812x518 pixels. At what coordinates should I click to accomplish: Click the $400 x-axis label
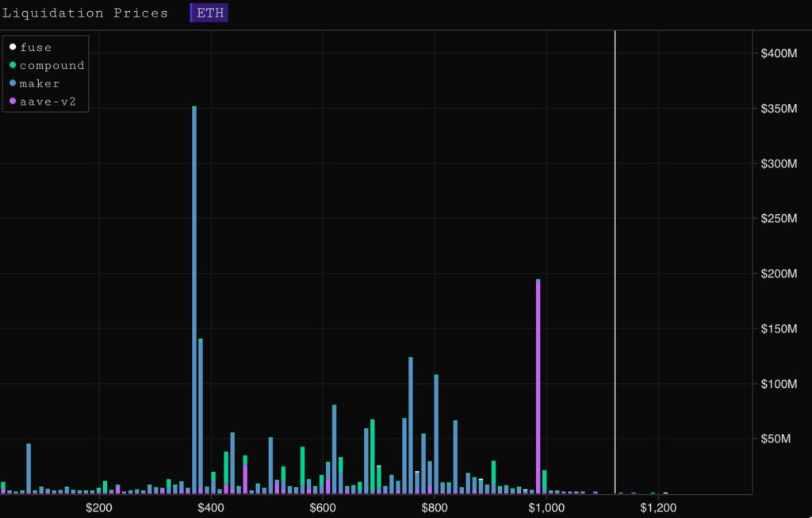[x=211, y=508]
